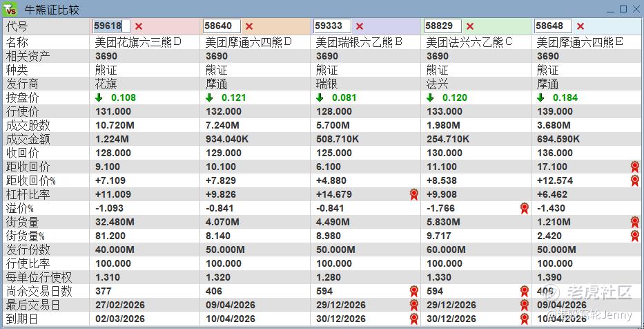Click the row label 溢价%
The width and height of the screenshot is (644, 329).
tap(20, 208)
